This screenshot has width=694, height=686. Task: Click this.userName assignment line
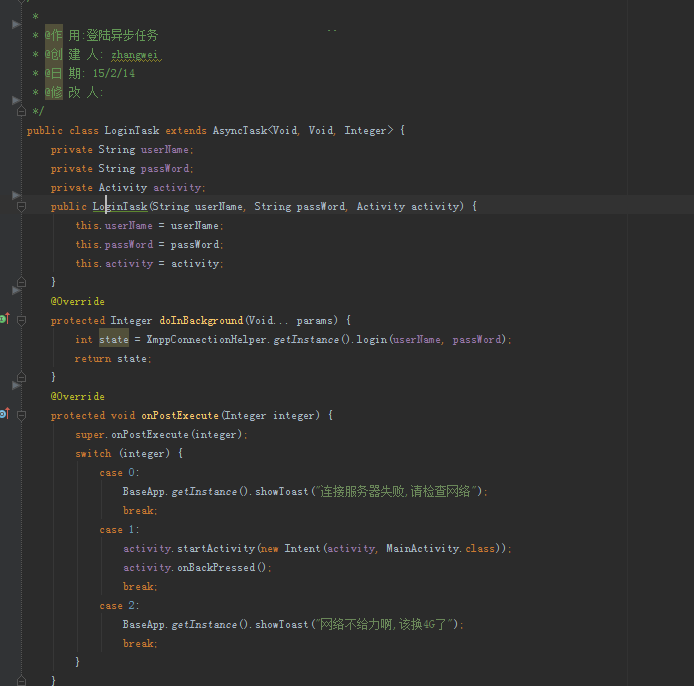[x=149, y=226]
